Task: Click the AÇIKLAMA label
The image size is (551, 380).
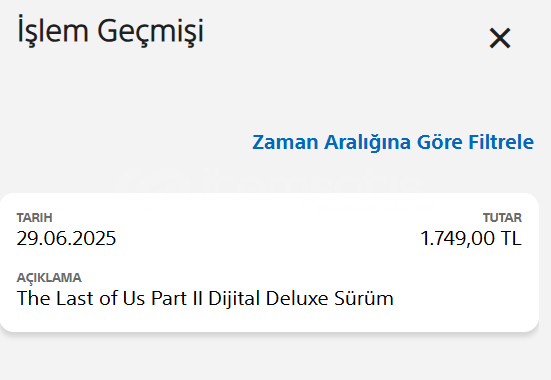Action: (x=49, y=277)
